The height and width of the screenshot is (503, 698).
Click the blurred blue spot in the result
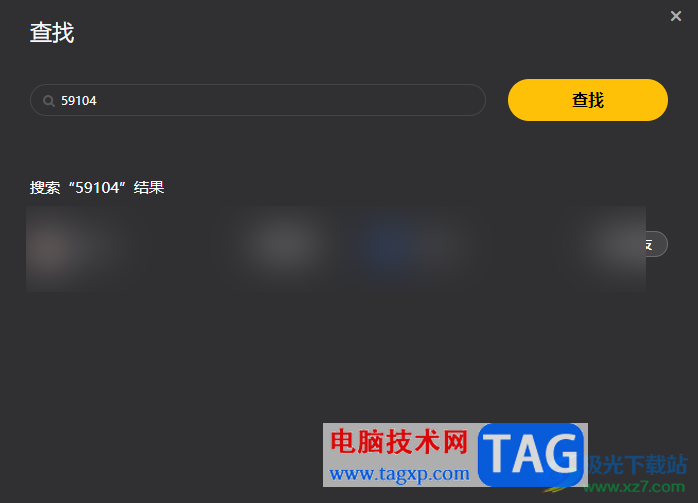(388, 246)
